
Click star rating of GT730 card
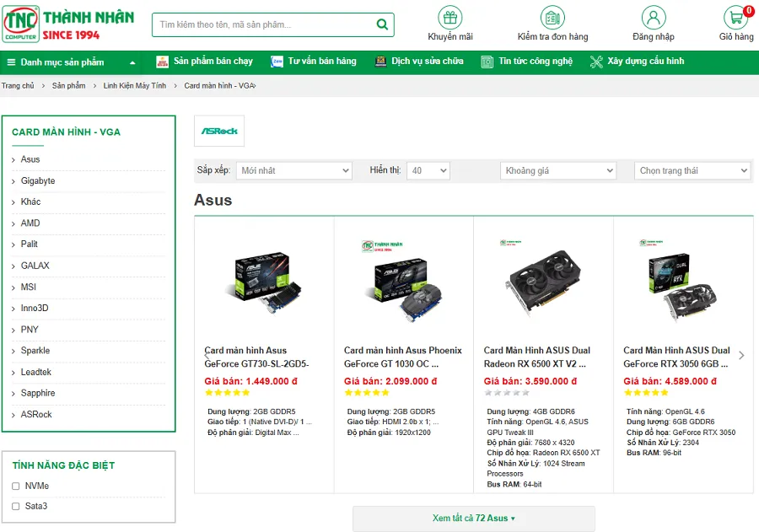pyautogui.click(x=227, y=392)
